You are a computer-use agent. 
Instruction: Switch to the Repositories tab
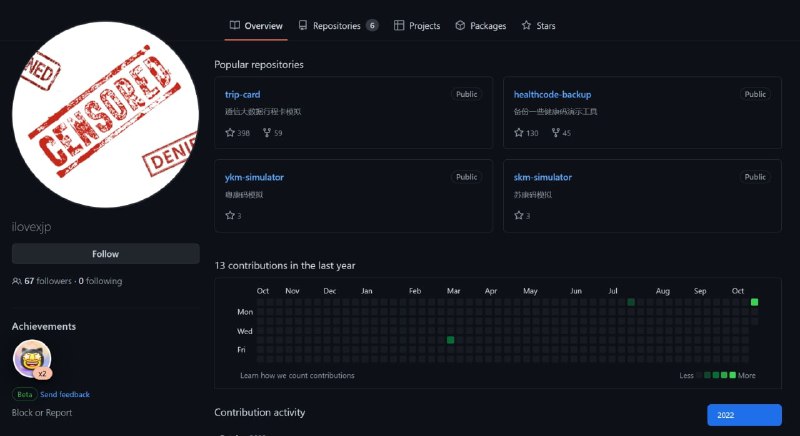[x=337, y=26]
